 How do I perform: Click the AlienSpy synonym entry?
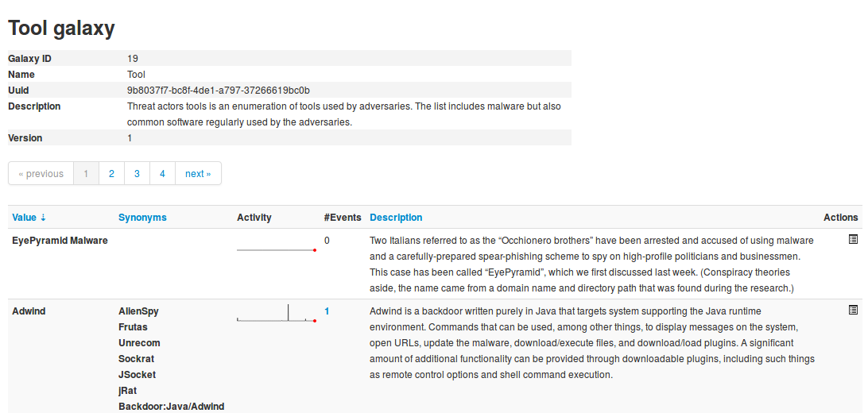coord(138,311)
